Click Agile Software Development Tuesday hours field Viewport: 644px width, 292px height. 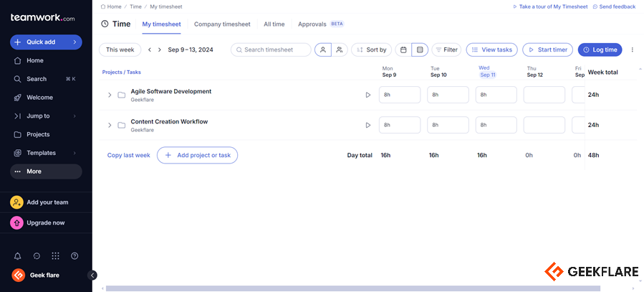click(448, 95)
